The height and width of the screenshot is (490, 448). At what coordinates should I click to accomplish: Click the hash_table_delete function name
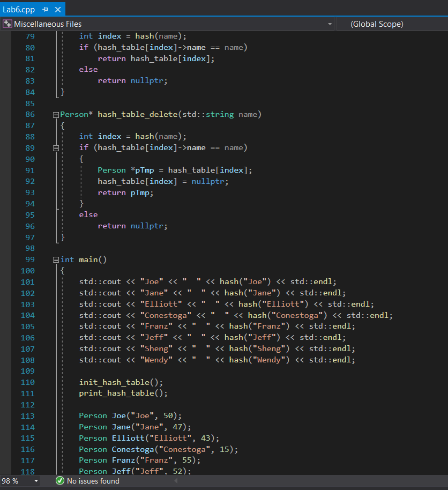[138, 114]
